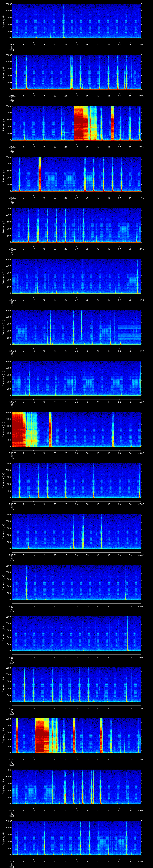Click the 19:43:00 start time label
Viewport: 153px width, 868px height.
[12, 351]
